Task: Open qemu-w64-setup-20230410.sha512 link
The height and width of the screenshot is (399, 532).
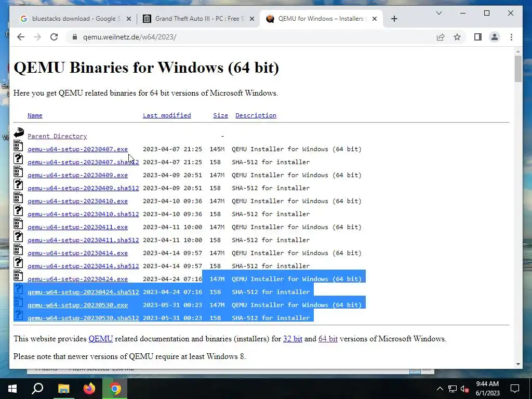Action: [x=83, y=214]
